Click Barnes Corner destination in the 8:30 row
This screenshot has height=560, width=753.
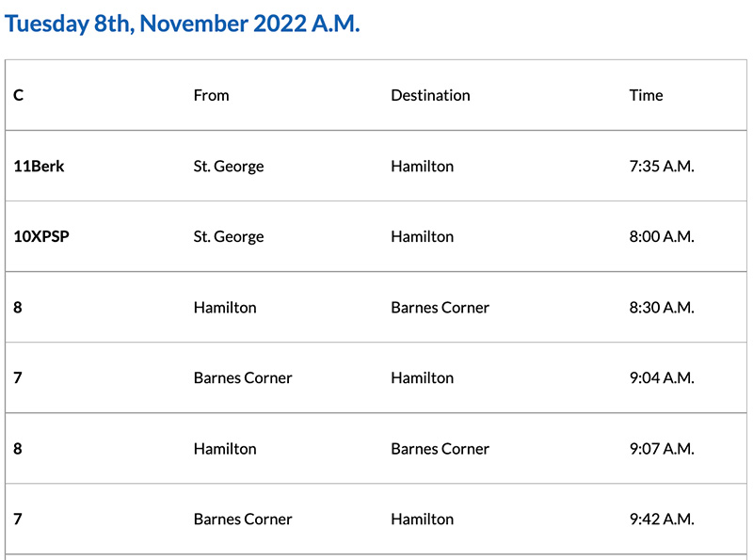(440, 307)
